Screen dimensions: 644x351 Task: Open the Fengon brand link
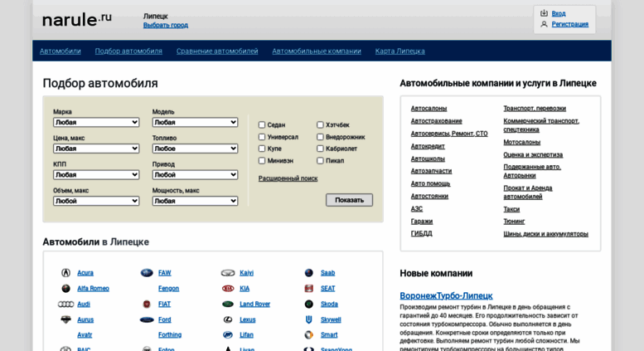[169, 289]
